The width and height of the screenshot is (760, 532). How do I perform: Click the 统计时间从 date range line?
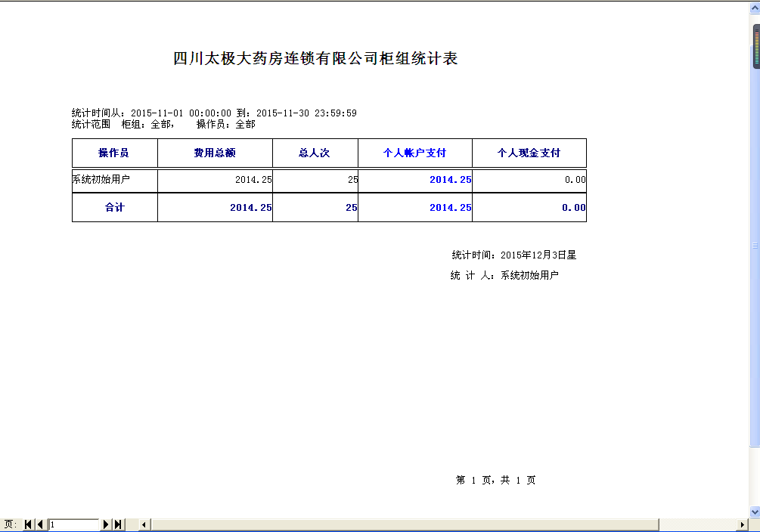(214, 113)
